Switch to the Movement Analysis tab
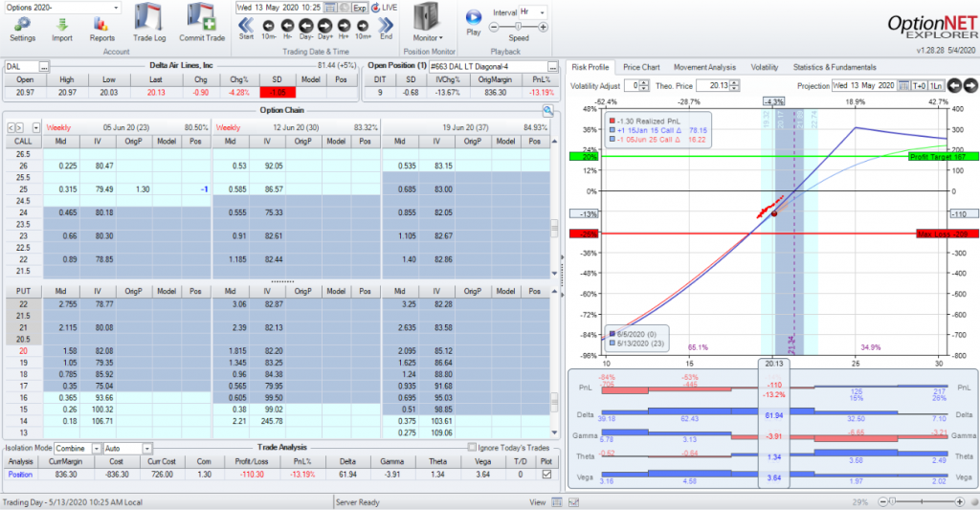Screen dimensions: 980x510 [704, 67]
